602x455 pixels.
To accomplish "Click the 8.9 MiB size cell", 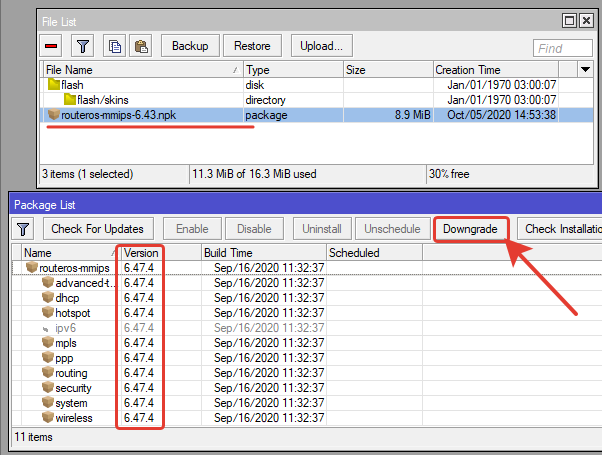I will tap(413, 115).
